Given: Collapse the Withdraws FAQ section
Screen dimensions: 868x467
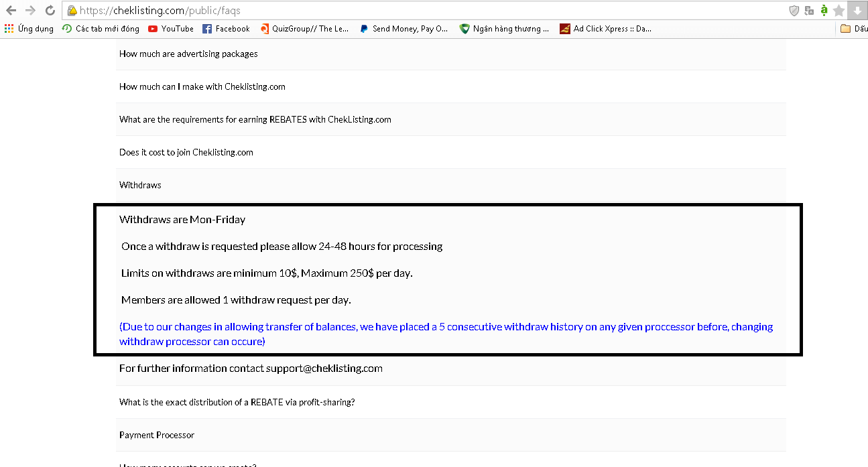Looking at the screenshot, I should (450, 185).
